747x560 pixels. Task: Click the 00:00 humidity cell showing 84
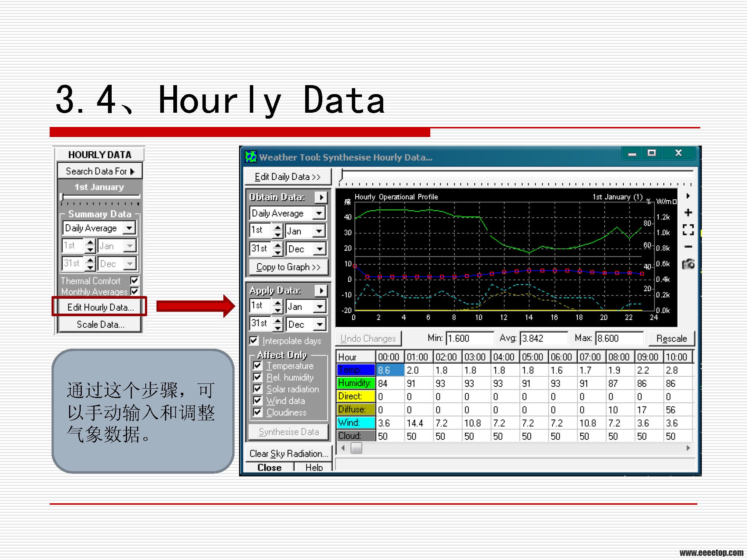coord(390,383)
